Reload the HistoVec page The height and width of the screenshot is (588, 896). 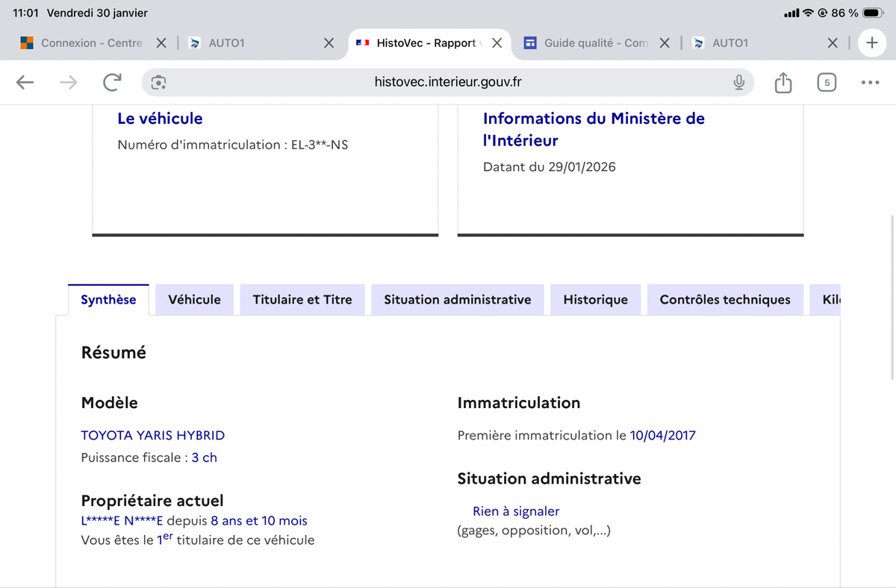112,83
